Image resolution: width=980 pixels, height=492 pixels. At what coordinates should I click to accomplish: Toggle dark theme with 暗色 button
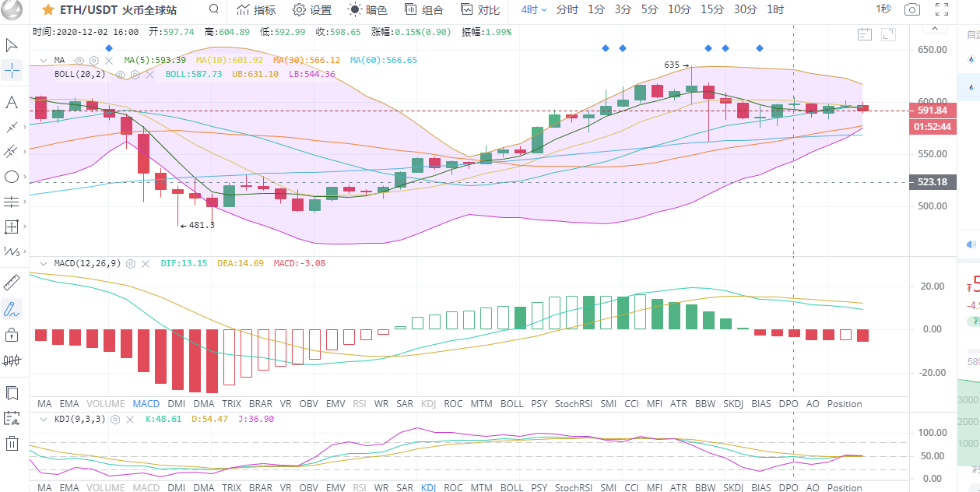pos(367,10)
